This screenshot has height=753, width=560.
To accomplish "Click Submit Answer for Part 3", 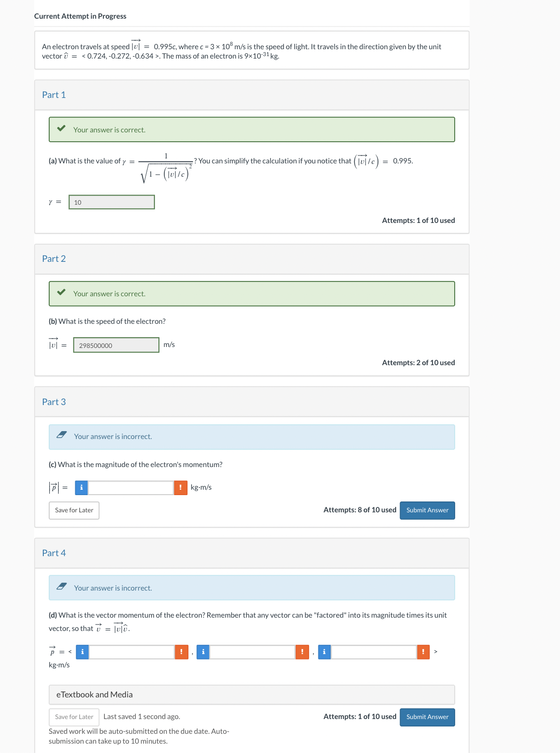I will [427, 510].
